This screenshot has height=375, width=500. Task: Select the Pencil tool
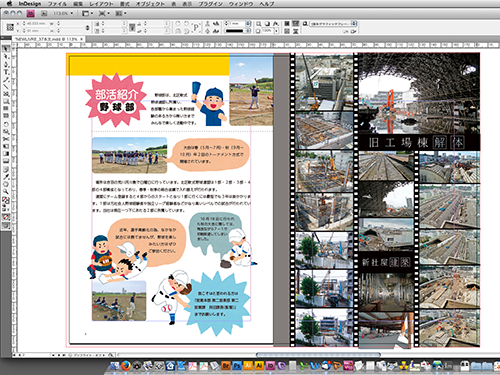(x=6, y=79)
